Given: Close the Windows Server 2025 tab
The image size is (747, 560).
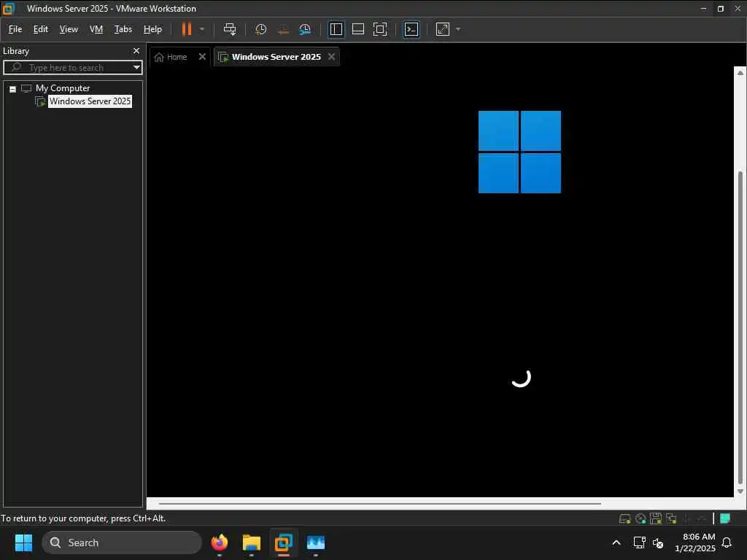Looking at the screenshot, I should [x=332, y=57].
